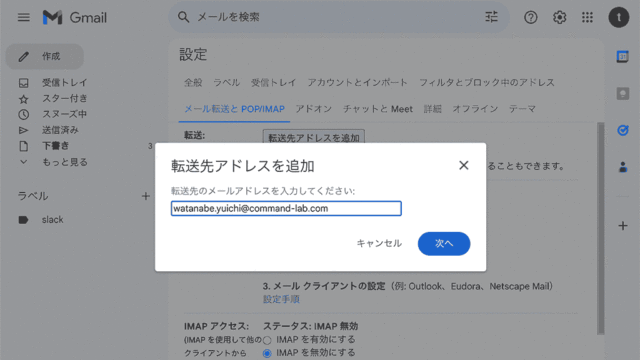The height and width of the screenshot is (360, 640).
Task: Click 次へ to continue
Action: pyautogui.click(x=444, y=244)
